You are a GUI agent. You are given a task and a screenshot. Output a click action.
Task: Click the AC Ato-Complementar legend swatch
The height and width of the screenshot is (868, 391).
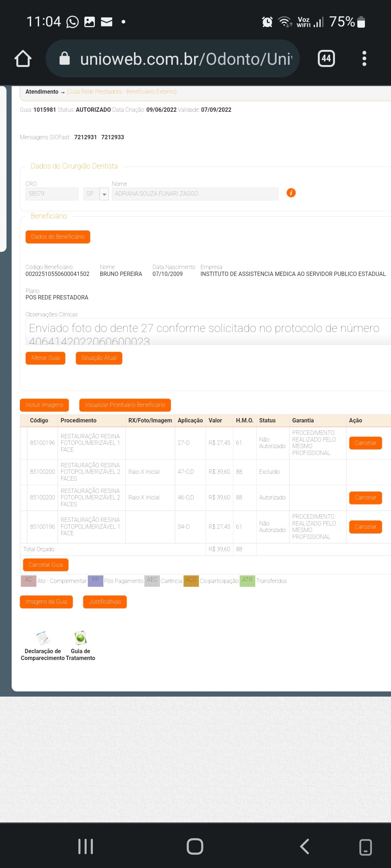pyautogui.click(x=29, y=581)
